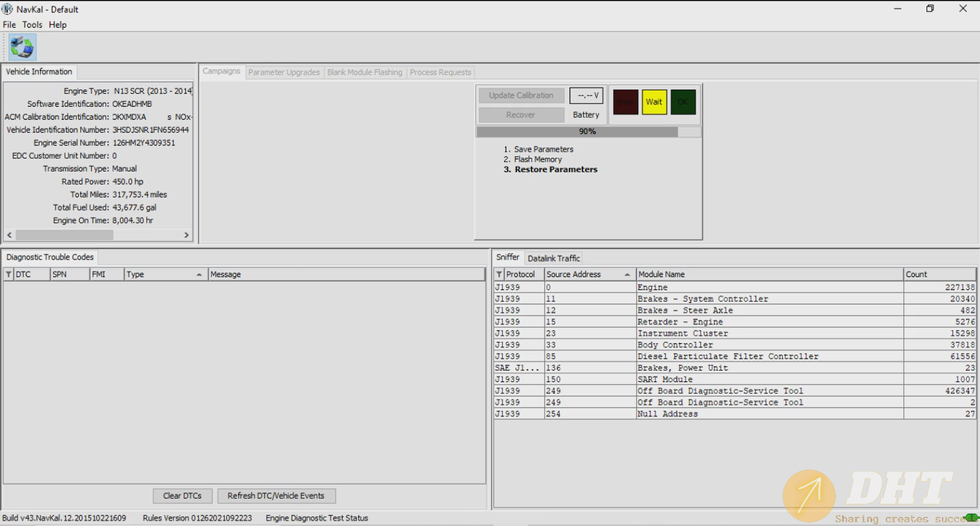Click the FMI column header
The image size is (980, 526).
click(107, 274)
